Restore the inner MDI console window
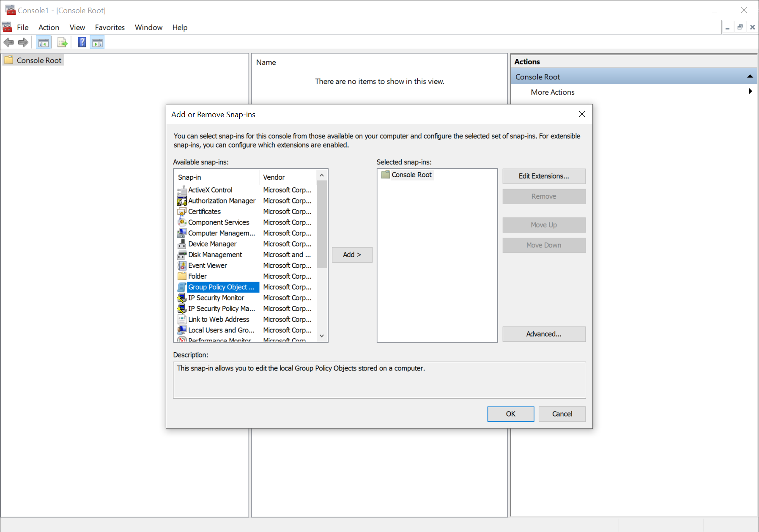The width and height of the screenshot is (759, 532). (x=740, y=27)
